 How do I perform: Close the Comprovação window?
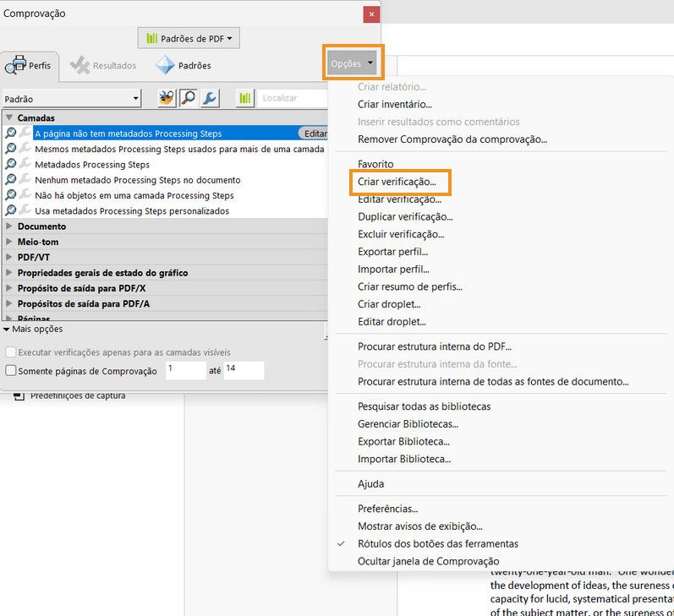[371, 14]
